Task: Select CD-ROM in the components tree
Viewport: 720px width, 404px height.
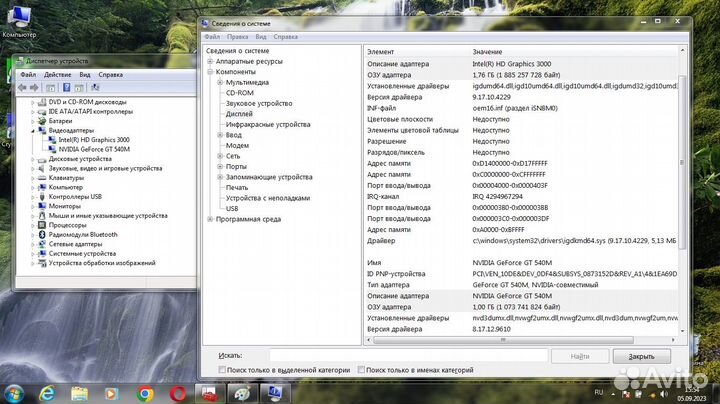Action: pos(240,93)
